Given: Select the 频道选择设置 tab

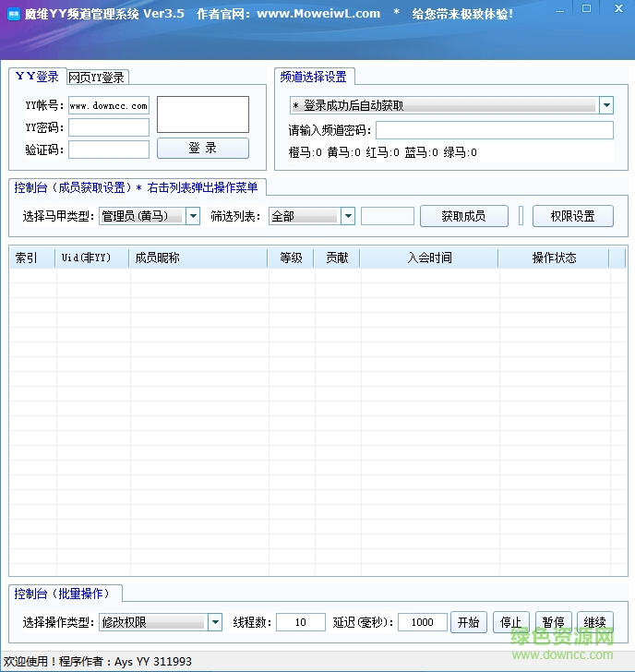Looking at the screenshot, I should (x=314, y=77).
